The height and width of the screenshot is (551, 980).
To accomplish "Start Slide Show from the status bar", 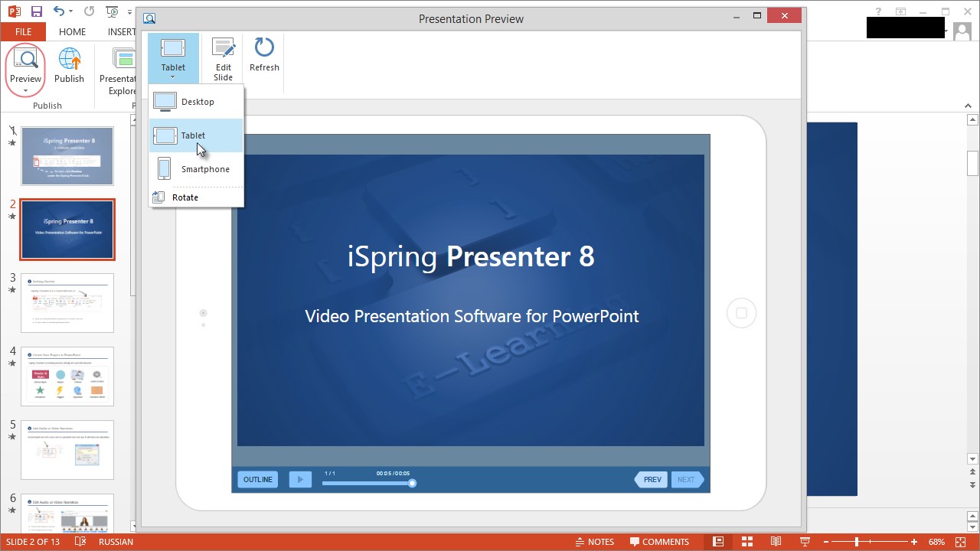I will pyautogui.click(x=805, y=542).
